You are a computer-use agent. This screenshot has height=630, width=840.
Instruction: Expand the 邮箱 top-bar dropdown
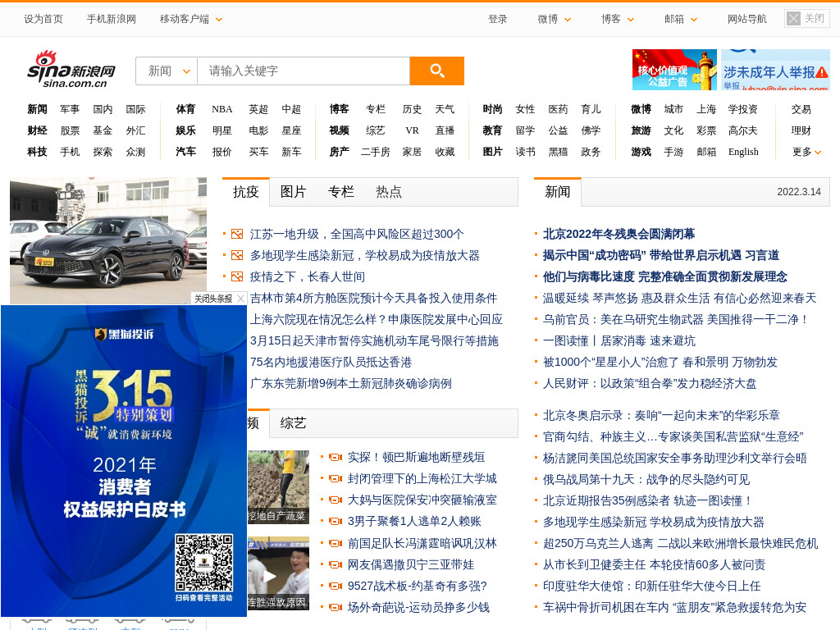[694, 20]
